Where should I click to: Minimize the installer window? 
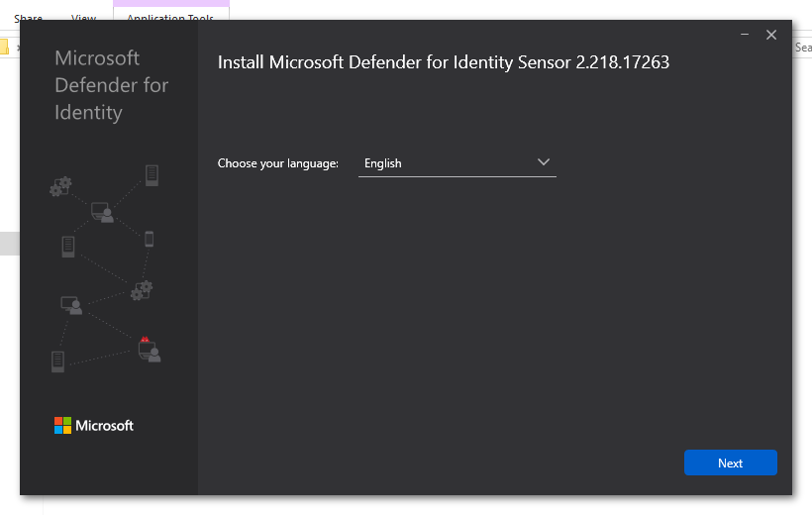tap(745, 35)
